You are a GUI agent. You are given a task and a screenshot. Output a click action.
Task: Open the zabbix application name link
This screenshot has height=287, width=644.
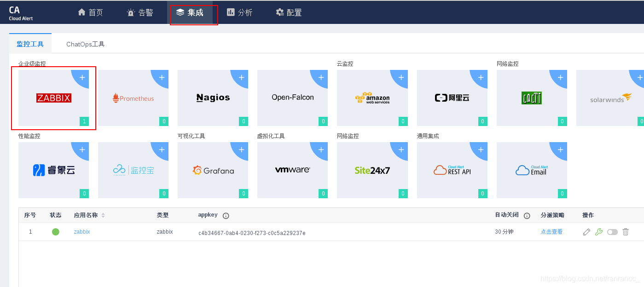coord(81,231)
